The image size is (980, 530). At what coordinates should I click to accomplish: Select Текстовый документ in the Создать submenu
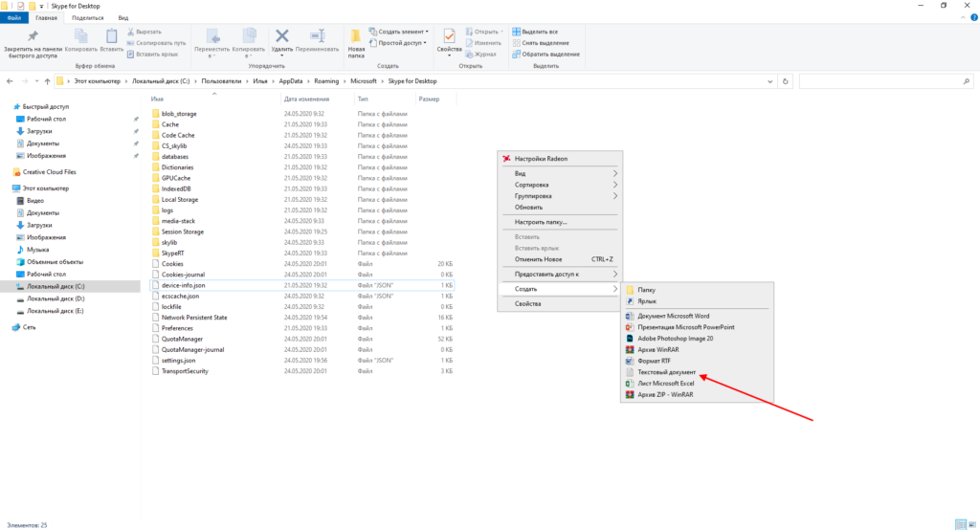pos(668,372)
